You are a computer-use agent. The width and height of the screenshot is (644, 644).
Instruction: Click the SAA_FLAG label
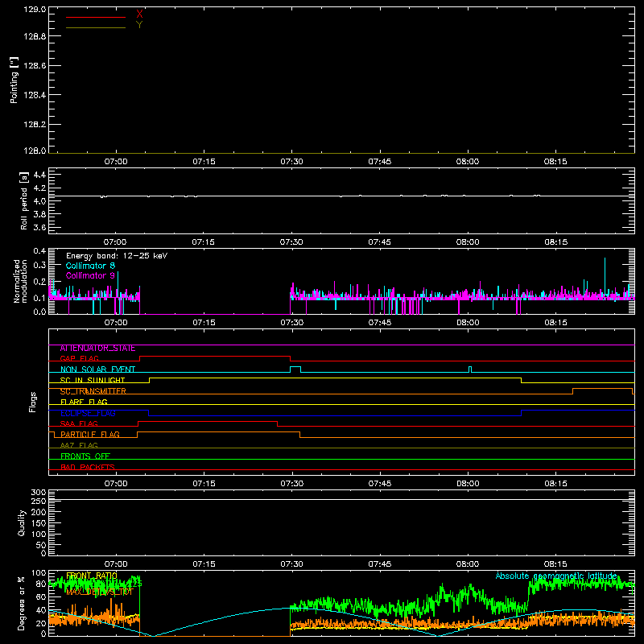coord(79,423)
